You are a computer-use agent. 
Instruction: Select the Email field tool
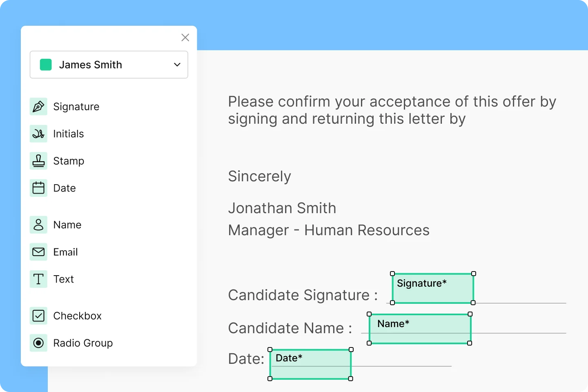(x=65, y=252)
